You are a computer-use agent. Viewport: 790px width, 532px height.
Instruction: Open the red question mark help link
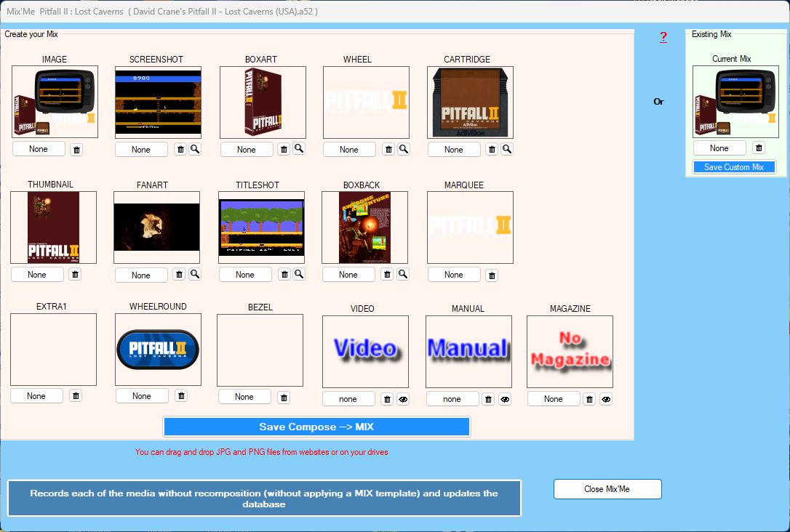pos(663,37)
